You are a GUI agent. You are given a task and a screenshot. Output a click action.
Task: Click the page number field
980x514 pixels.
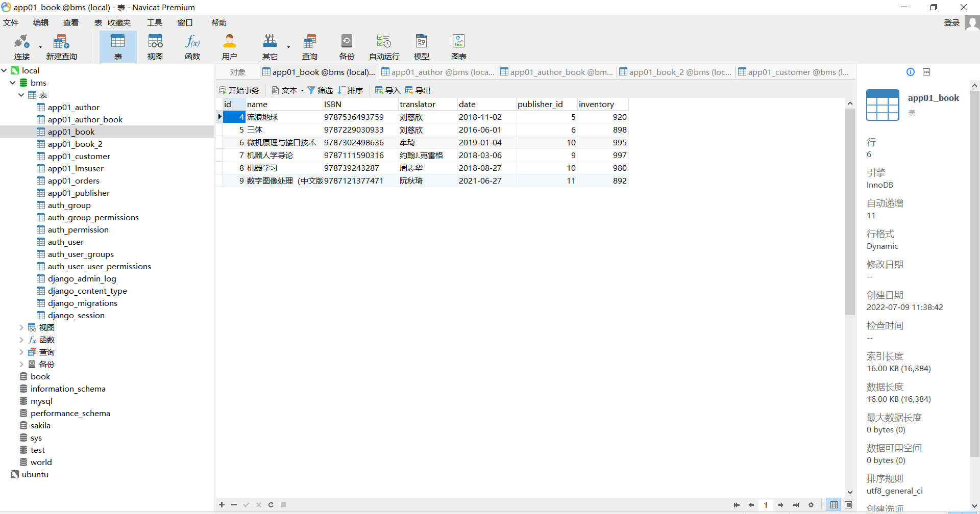(x=766, y=505)
